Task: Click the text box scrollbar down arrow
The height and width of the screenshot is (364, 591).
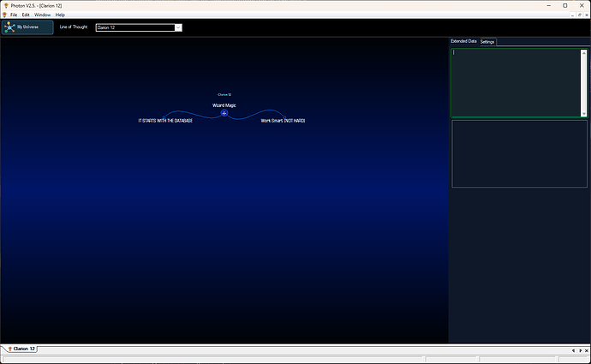Action: point(584,114)
